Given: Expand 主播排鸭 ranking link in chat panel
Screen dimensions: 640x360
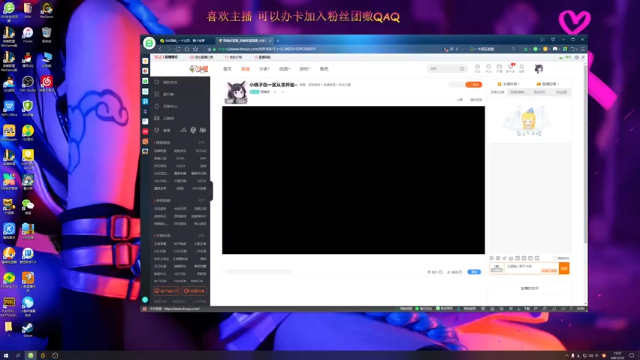Looking at the screenshot, I should click(509, 84).
